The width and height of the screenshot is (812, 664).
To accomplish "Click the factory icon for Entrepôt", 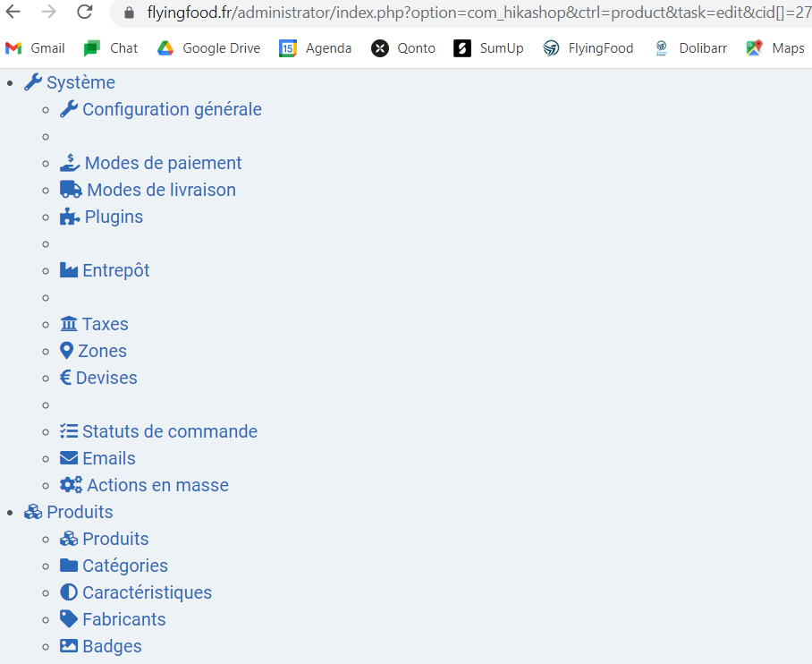I will coord(69,270).
